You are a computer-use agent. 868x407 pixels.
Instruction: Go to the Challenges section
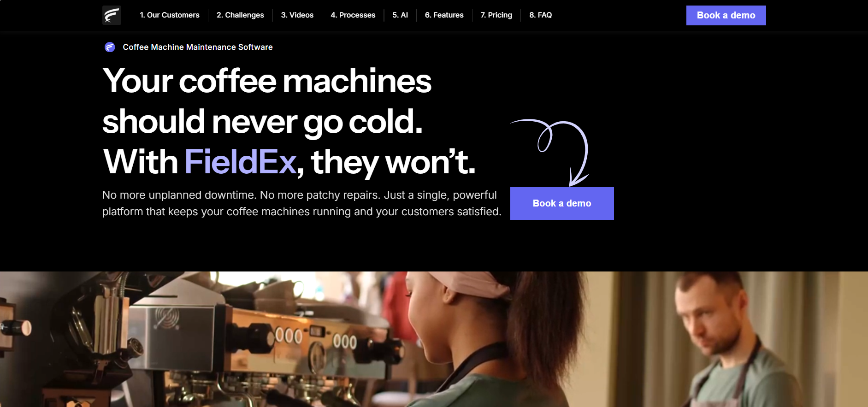coord(240,15)
